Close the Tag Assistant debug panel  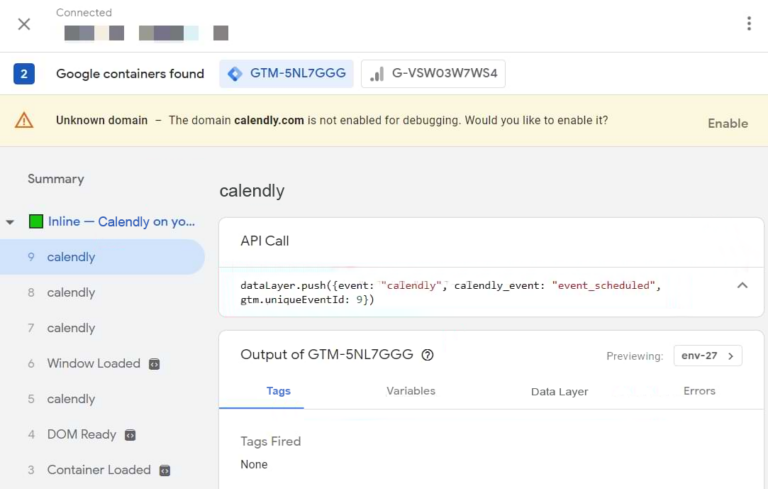(24, 24)
